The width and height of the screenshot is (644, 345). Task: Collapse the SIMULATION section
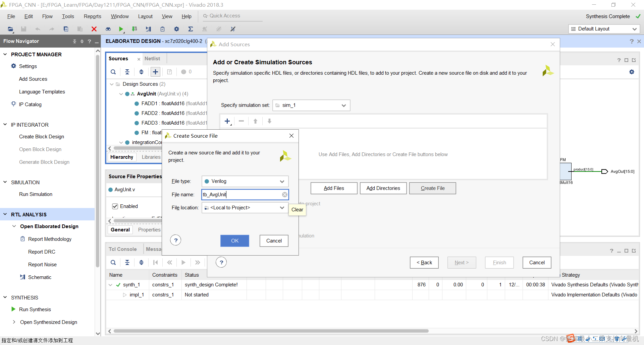tap(5, 182)
